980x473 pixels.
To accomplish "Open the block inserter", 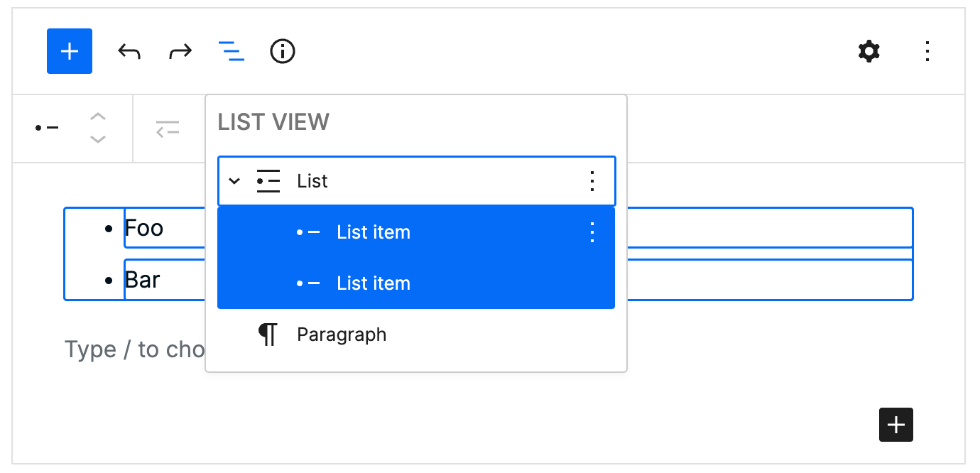I will pos(69,50).
